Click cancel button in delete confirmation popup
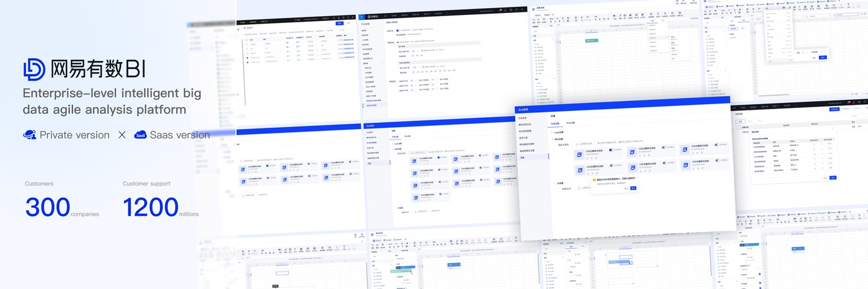 point(626,188)
